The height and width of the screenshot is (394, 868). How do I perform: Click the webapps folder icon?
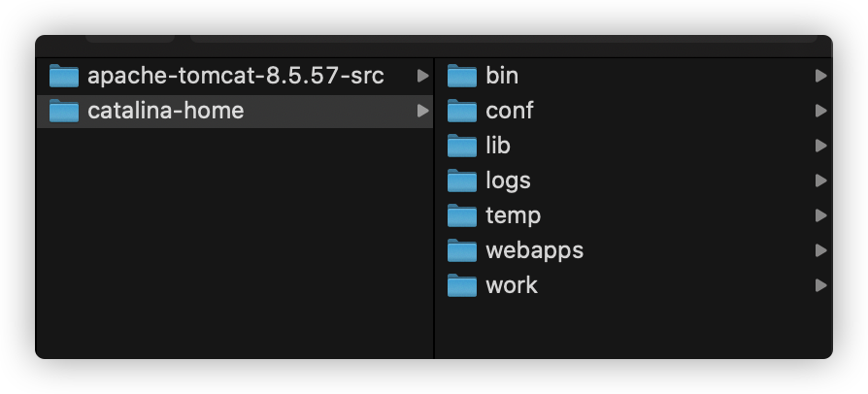point(462,250)
